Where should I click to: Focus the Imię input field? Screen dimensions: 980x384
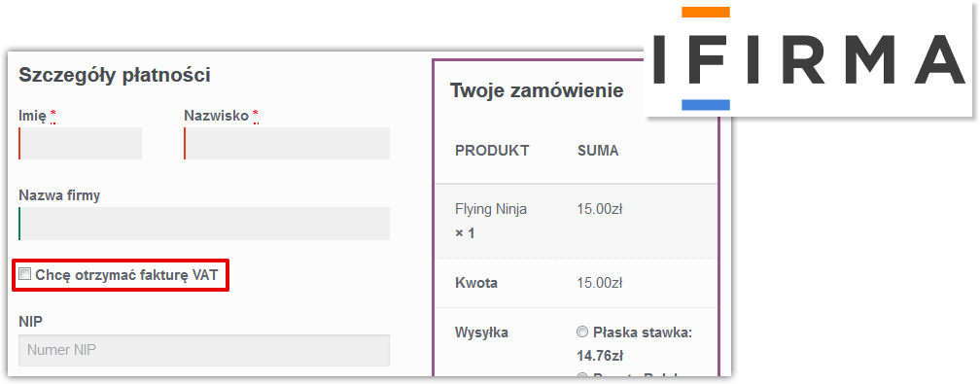(x=81, y=143)
